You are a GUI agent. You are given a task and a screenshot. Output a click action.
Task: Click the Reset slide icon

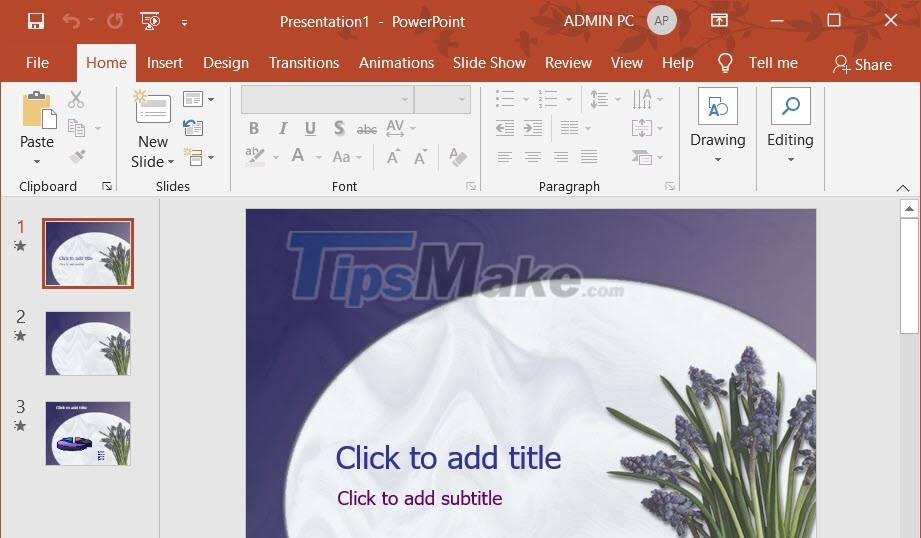(193, 127)
